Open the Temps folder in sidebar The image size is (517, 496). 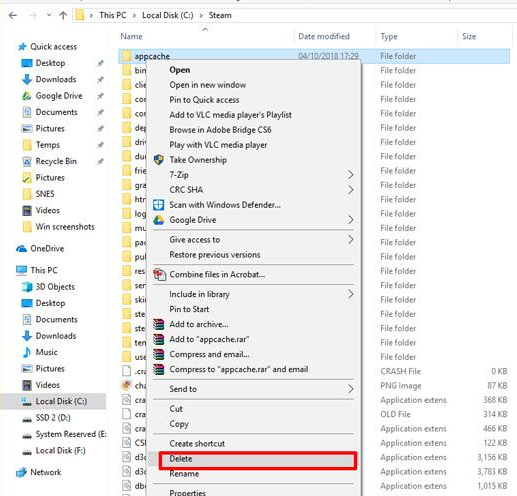[x=48, y=145]
